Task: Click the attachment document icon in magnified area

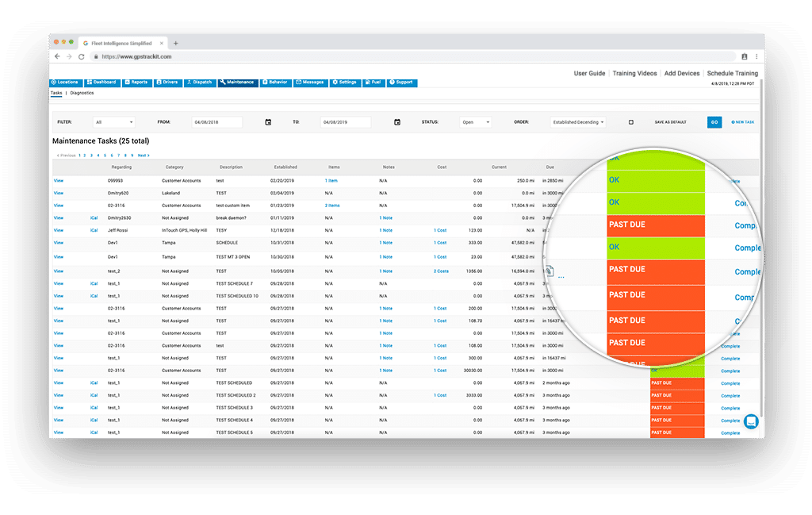Action: (x=548, y=272)
